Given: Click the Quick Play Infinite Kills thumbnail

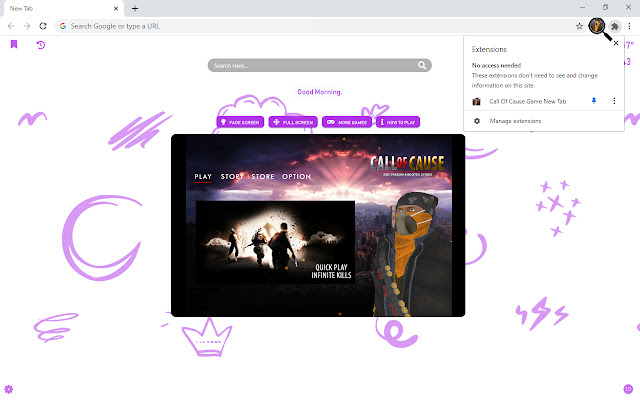Looking at the screenshot, I should coord(275,242).
